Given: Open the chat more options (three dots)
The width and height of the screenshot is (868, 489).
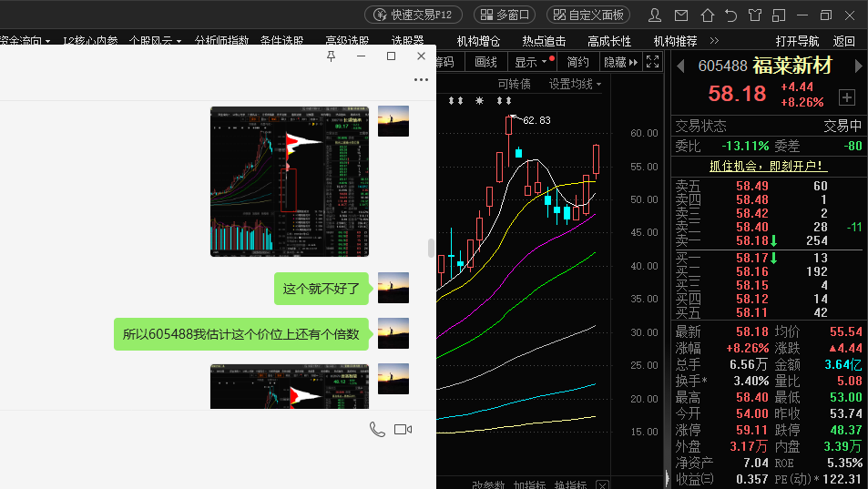Looking at the screenshot, I should coord(420,80).
